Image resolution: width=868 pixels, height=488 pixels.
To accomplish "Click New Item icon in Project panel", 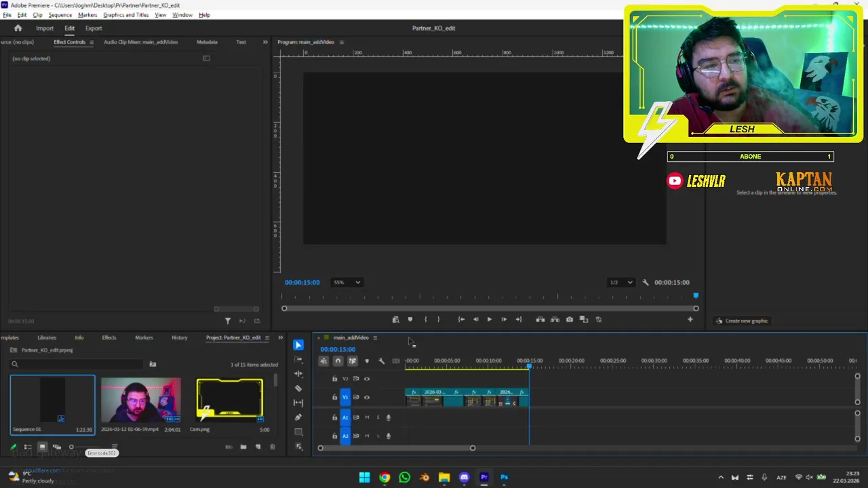I will click(258, 447).
